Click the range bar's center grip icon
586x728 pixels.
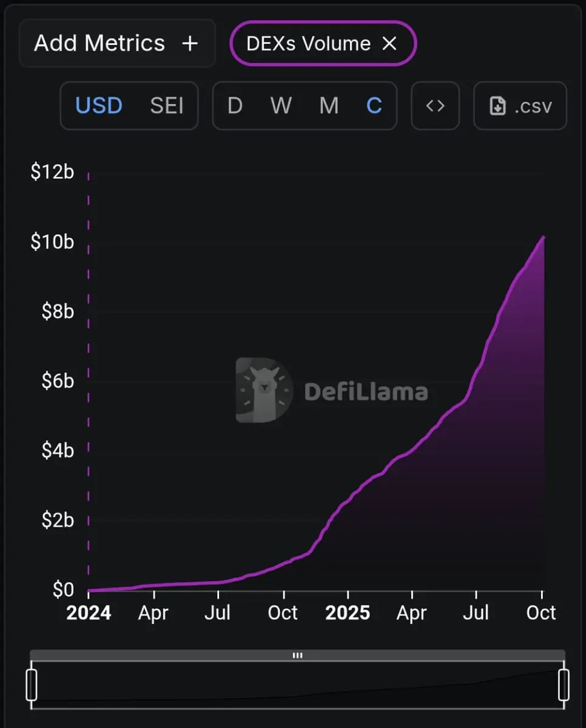click(x=297, y=655)
